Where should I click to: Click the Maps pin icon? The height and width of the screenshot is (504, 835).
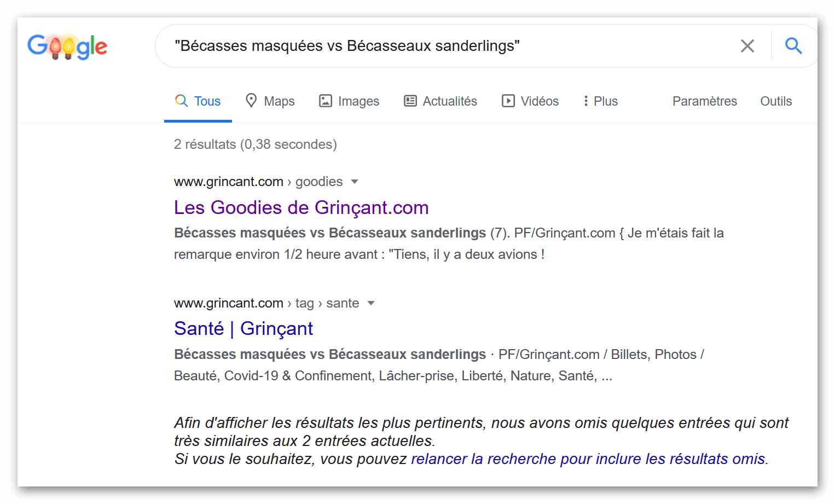(x=251, y=101)
